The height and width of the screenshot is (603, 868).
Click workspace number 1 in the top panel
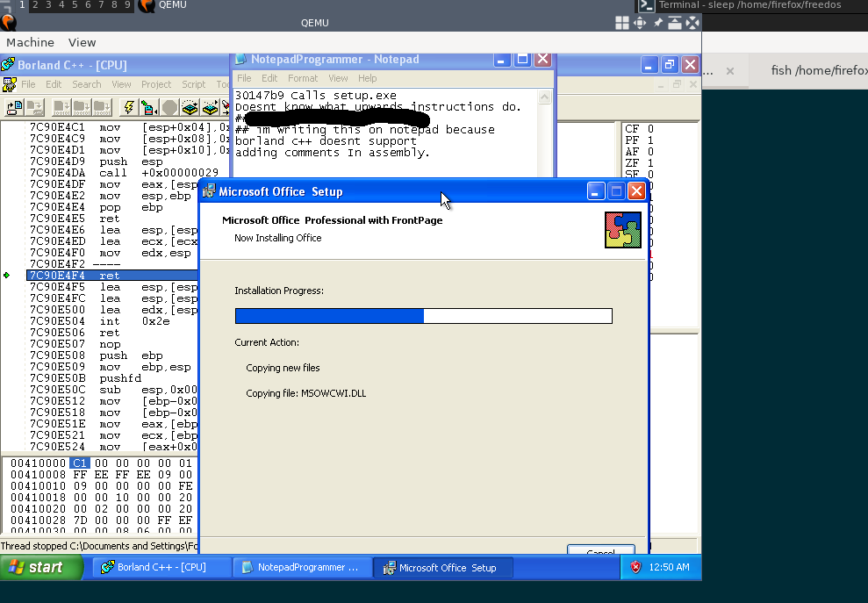coord(22,5)
